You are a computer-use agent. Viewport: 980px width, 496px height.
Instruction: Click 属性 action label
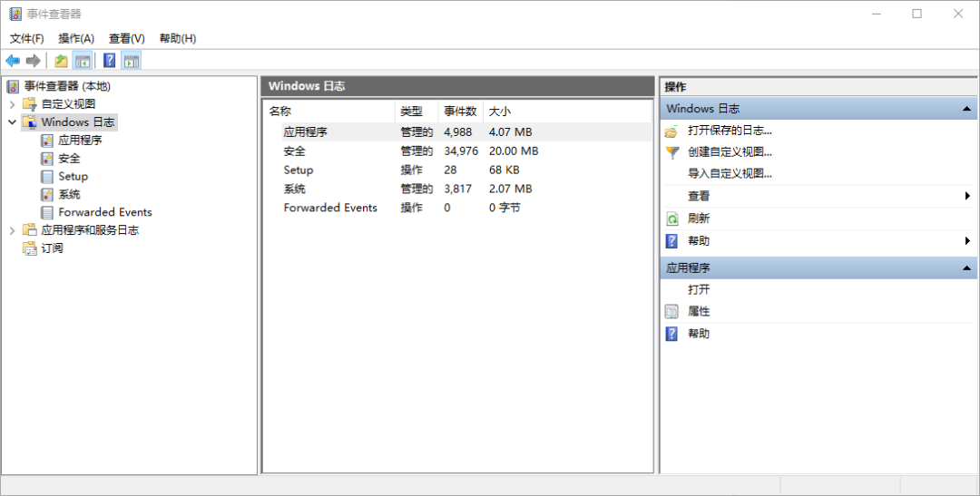tap(699, 311)
